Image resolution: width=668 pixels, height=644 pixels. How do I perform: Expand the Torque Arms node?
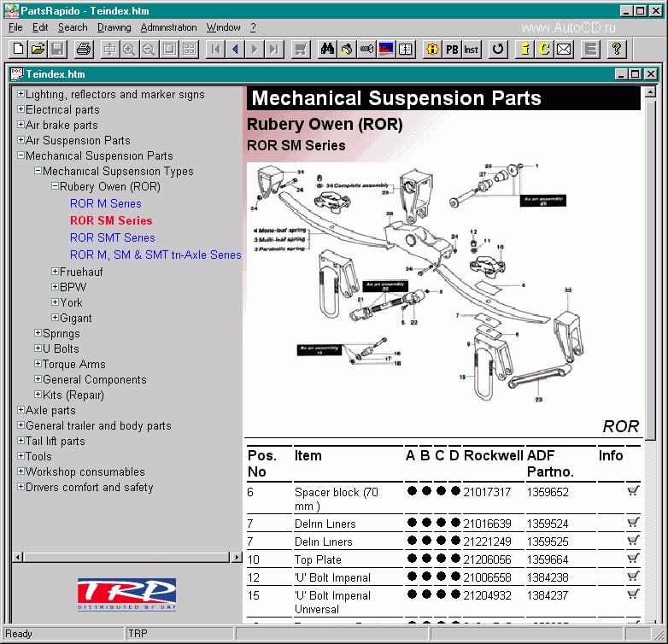38,364
